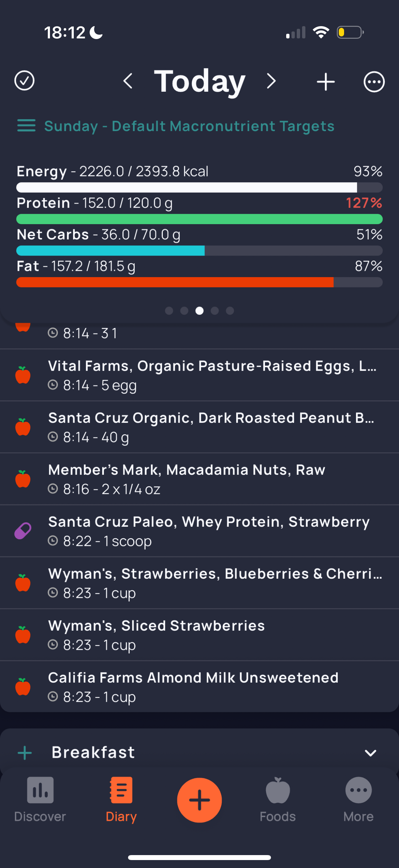Collapse the Breakfast section chevron
Viewport: 399px width, 868px height.
click(x=370, y=753)
